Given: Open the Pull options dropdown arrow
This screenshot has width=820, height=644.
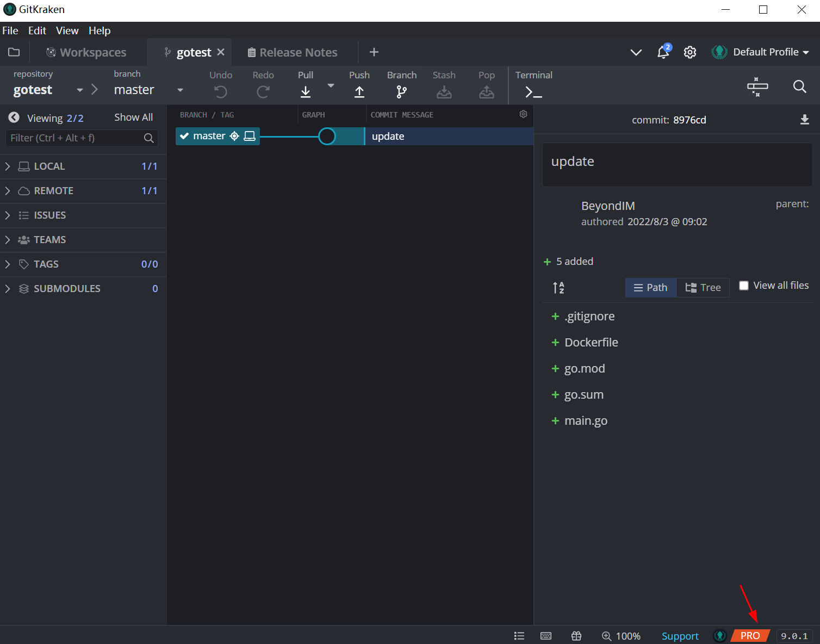Looking at the screenshot, I should tap(331, 85).
